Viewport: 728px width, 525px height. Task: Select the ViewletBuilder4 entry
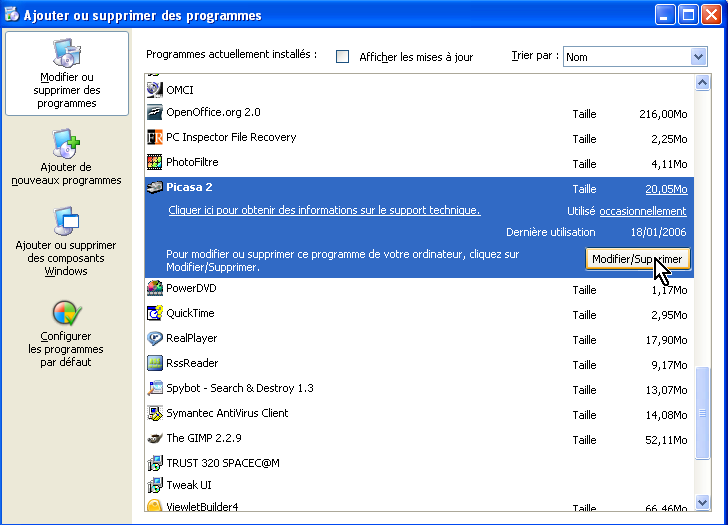[419, 506]
